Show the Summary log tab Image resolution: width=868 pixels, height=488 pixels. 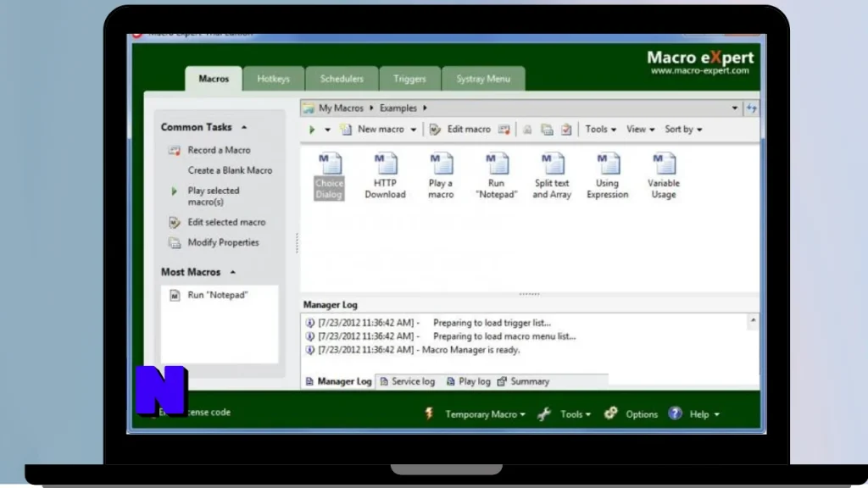point(524,382)
